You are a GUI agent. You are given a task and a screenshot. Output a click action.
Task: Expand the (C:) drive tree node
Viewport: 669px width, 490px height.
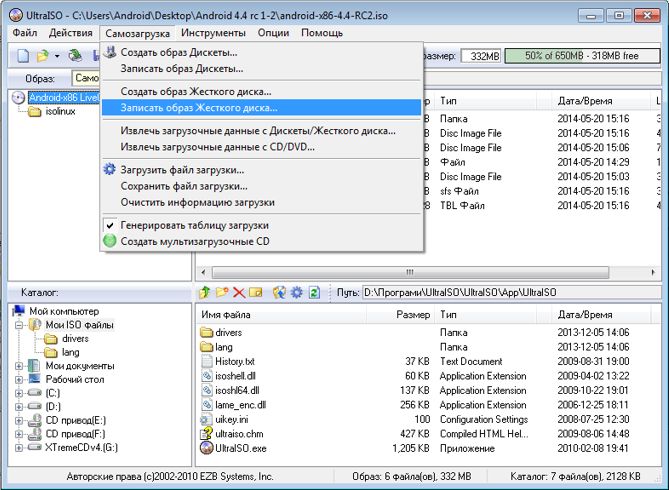coord(20,394)
